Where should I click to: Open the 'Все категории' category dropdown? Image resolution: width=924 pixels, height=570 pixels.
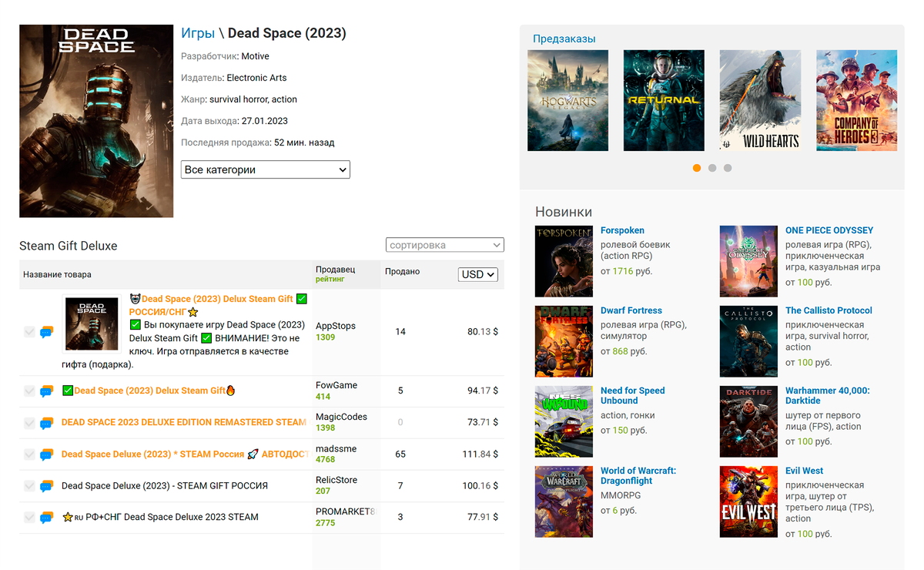pos(266,169)
